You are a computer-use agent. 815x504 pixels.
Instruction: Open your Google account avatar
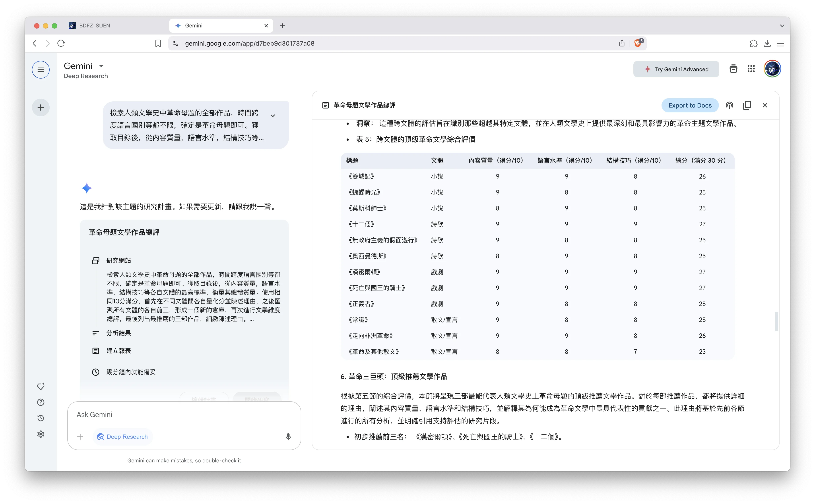click(772, 69)
